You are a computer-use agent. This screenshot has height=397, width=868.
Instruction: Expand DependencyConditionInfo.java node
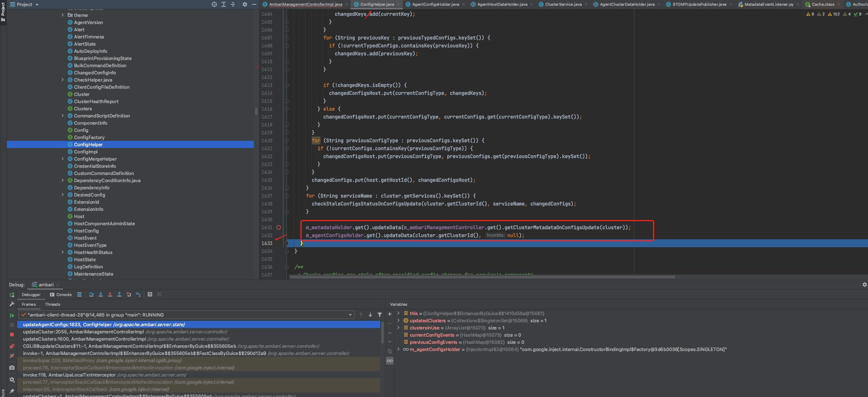[x=63, y=180]
